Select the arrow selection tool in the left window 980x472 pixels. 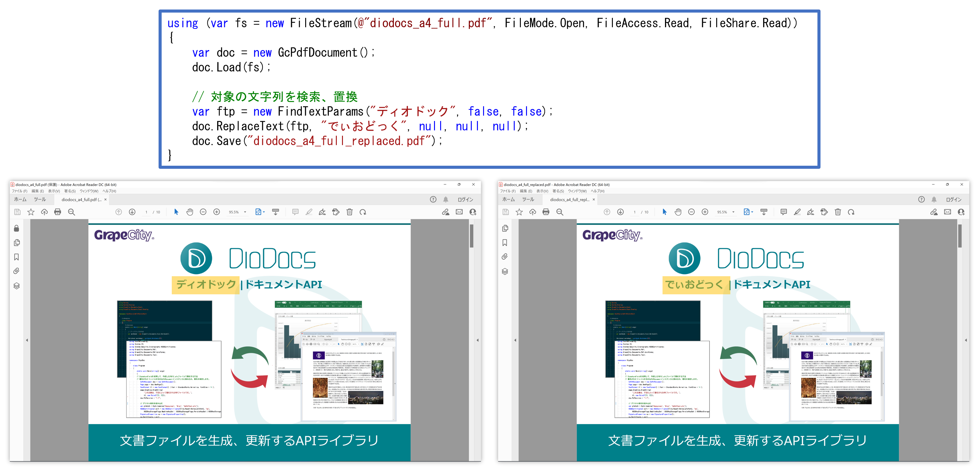click(x=176, y=212)
